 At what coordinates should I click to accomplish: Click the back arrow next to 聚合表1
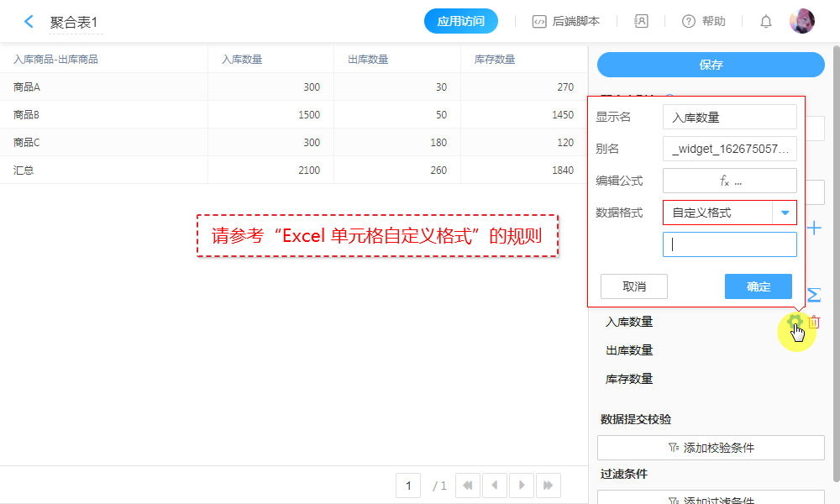[29, 22]
